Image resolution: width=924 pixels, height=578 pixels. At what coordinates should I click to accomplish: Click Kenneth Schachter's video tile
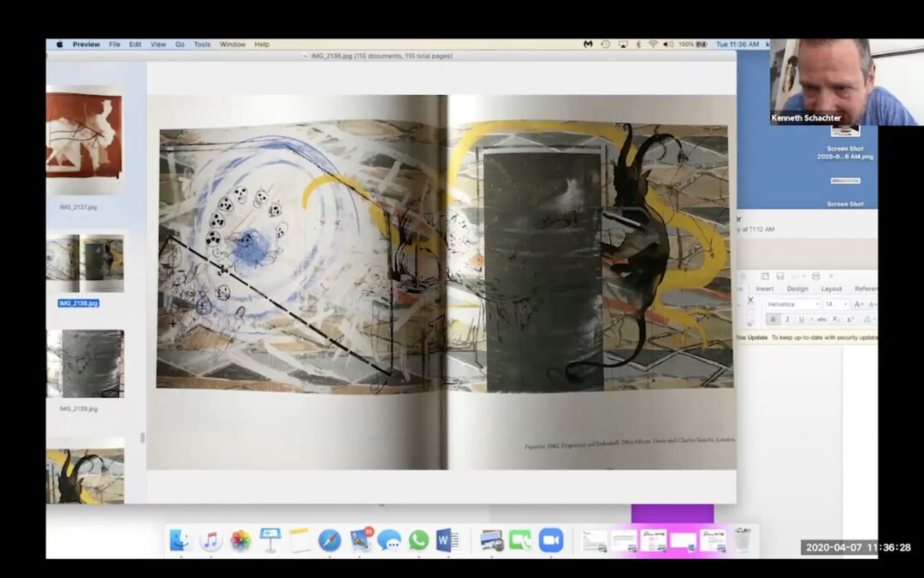[x=846, y=82]
